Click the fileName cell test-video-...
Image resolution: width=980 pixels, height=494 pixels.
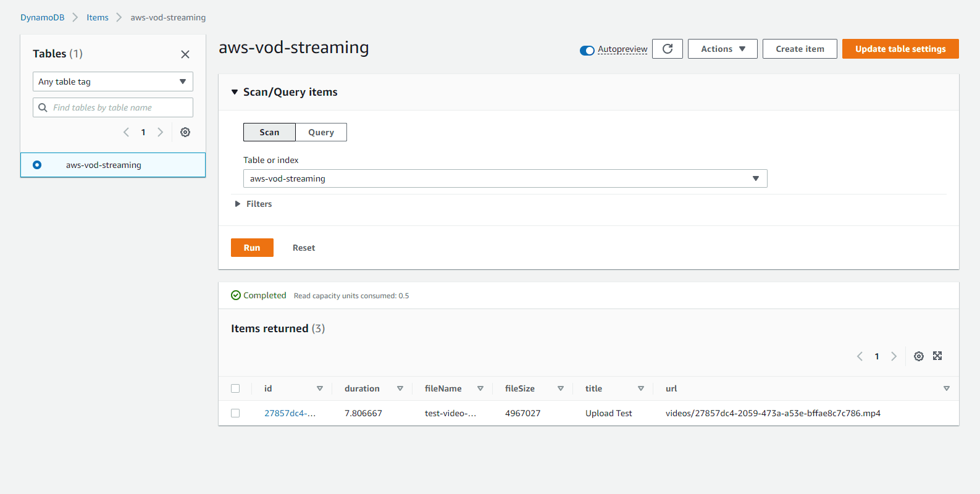(x=451, y=413)
